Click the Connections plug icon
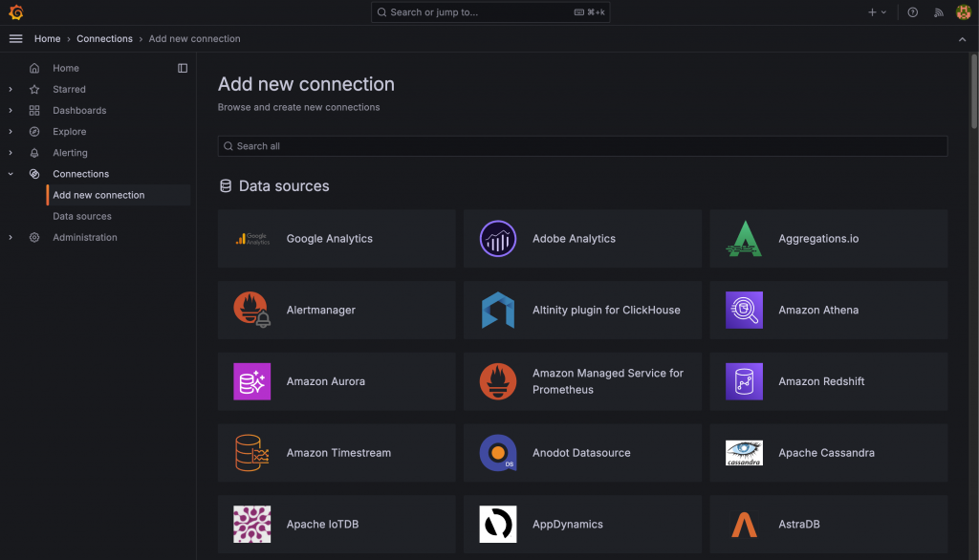Image resolution: width=979 pixels, height=560 pixels. pyautogui.click(x=34, y=174)
